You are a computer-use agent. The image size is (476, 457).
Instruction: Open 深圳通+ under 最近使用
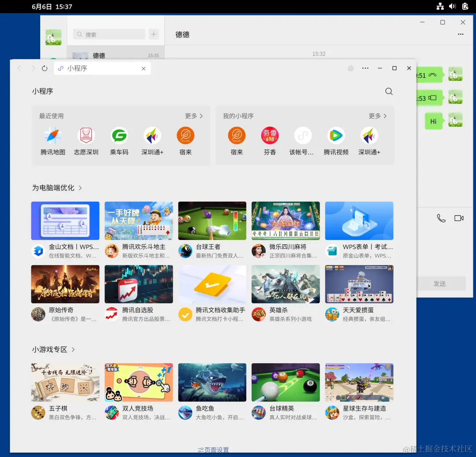point(152,135)
